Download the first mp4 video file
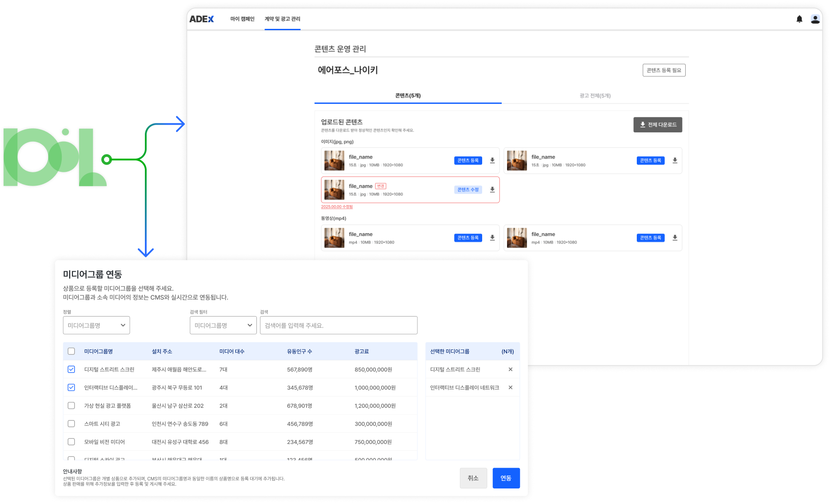 coord(492,238)
